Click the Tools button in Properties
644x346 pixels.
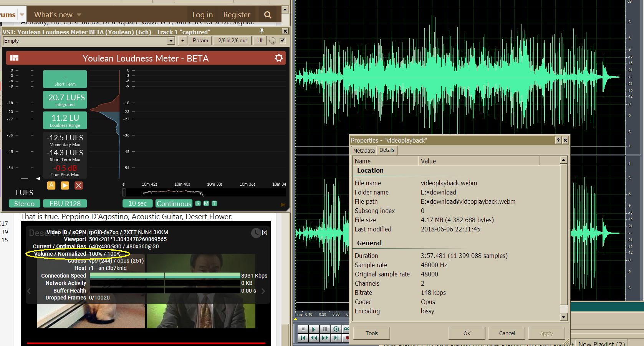point(372,333)
